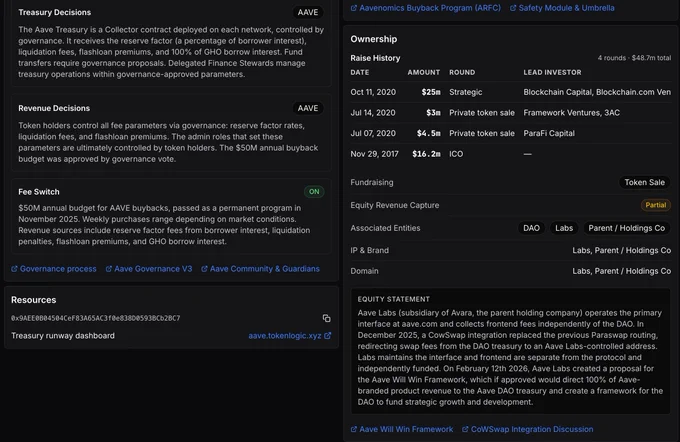Image resolution: width=680 pixels, height=442 pixels.
Task: Click the $16.2m ICO amount
Action: (426, 154)
